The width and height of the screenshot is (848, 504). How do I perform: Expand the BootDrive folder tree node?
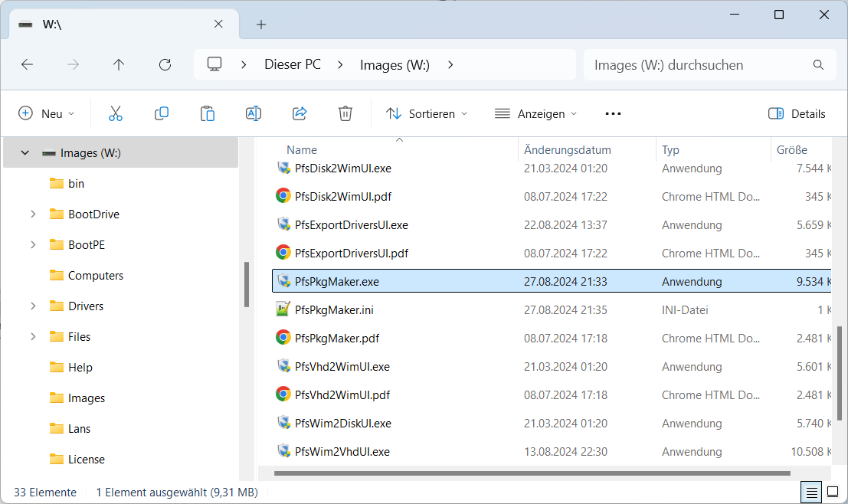tap(33, 214)
